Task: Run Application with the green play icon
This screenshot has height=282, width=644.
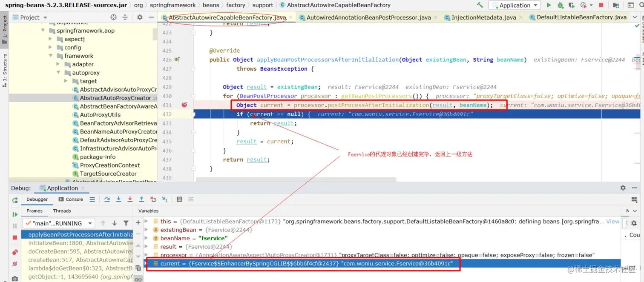Action: 549,5
